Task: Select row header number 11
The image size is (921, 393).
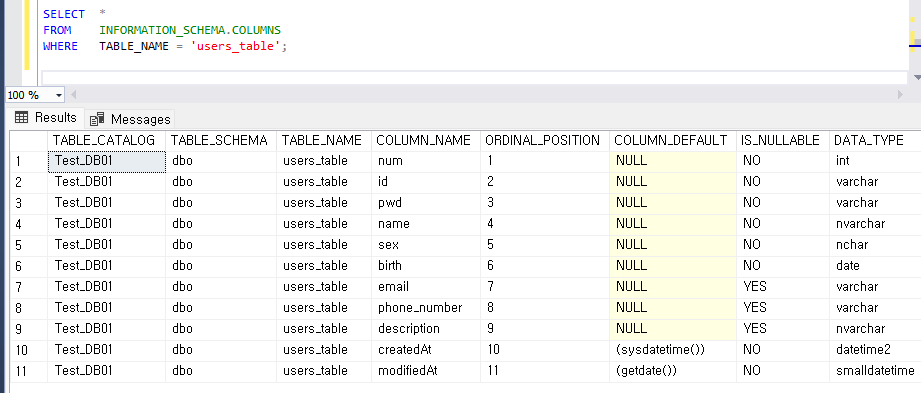Action: pos(28,372)
